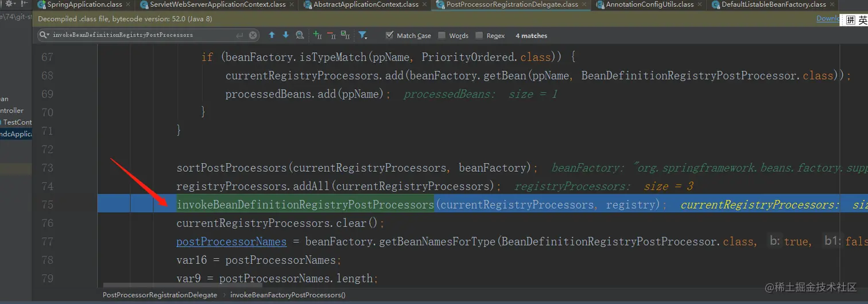Screen dimensions: 868x304
Task: Click new line icon in search field
Action: coord(240,35)
